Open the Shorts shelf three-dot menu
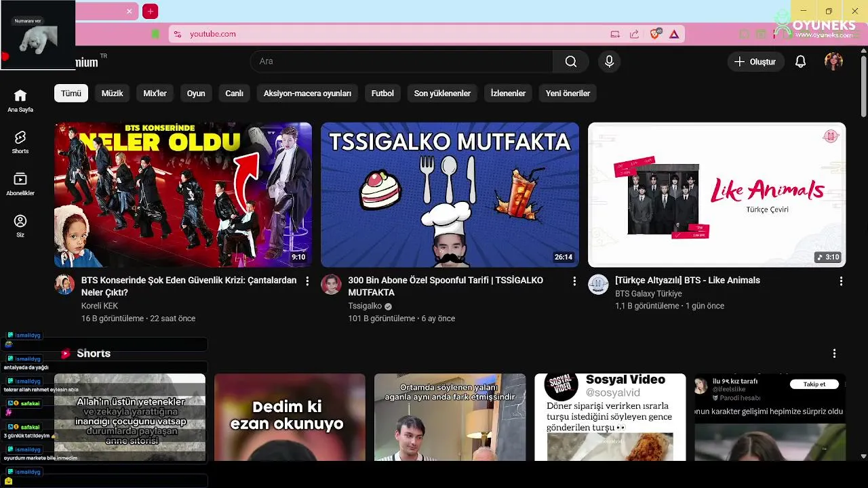Screen dimensions: 868x488 [x=834, y=353]
